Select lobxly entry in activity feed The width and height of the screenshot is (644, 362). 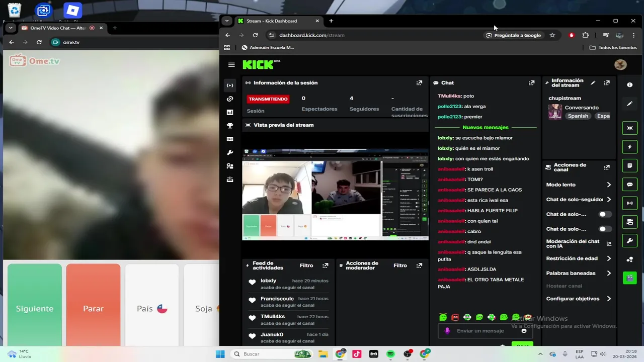[288, 284]
